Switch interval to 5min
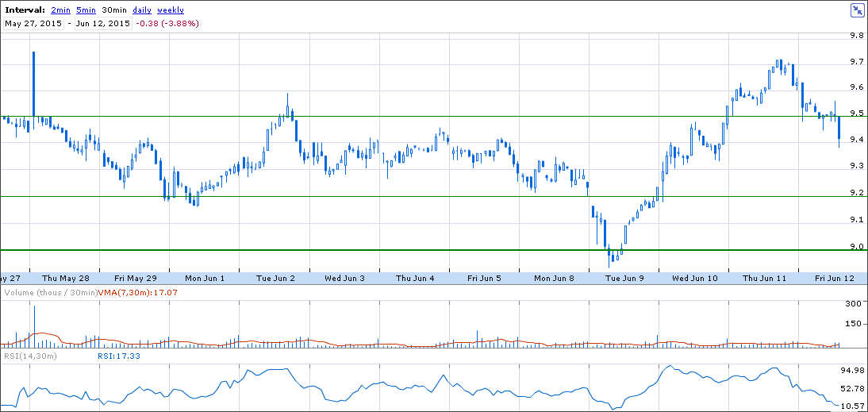Viewport: 868px width, 412px height. pyautogui.click(x=86, y=10)
